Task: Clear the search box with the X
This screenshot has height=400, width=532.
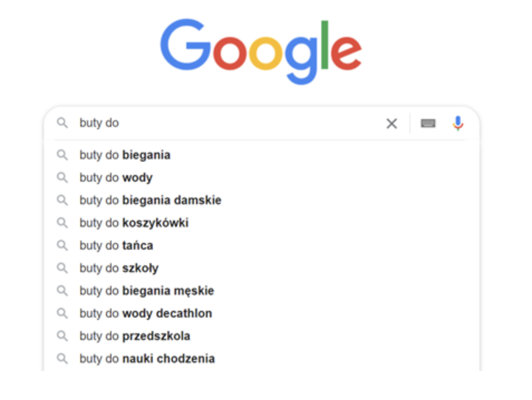Action: click(x=391, y=123)
